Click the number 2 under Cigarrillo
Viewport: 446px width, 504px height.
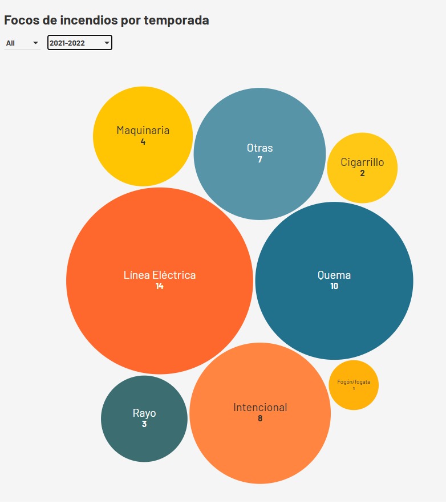pos(362,173)
